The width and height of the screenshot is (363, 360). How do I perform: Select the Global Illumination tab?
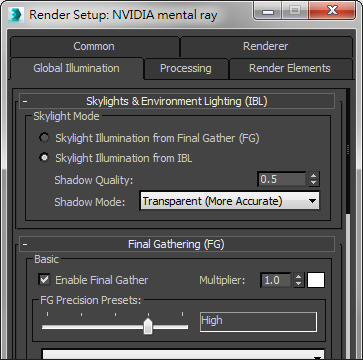coord(77,68)
